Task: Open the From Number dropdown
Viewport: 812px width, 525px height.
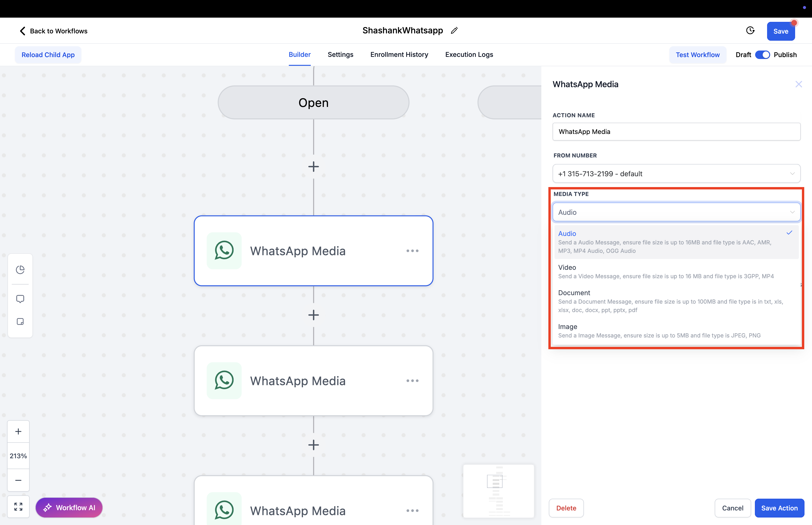Action: (x=676, y=173)
